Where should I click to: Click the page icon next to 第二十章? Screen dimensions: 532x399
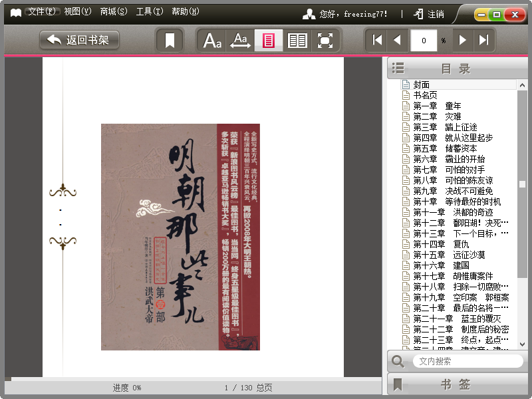tap(406, 308)
